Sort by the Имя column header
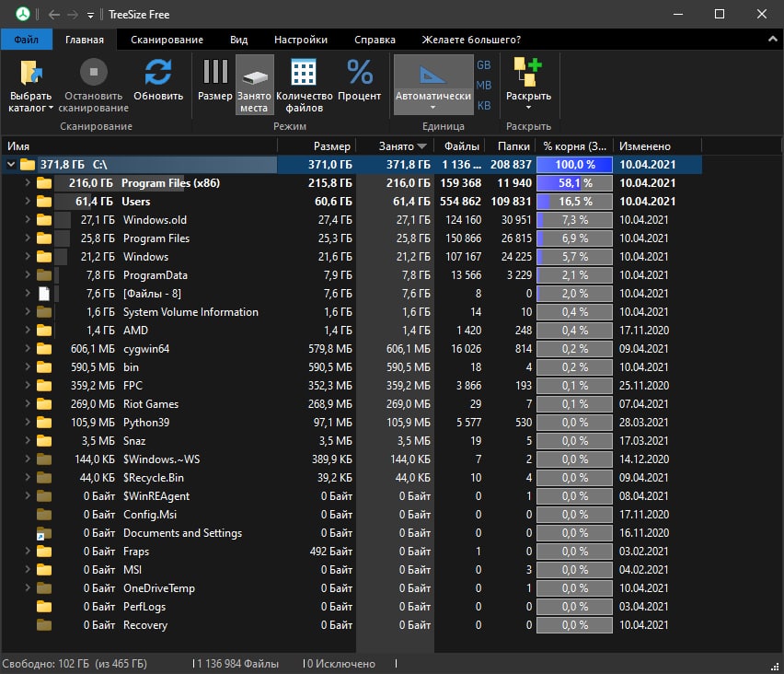This screenshot has width=784, height=674. click(x=140, y=146)
